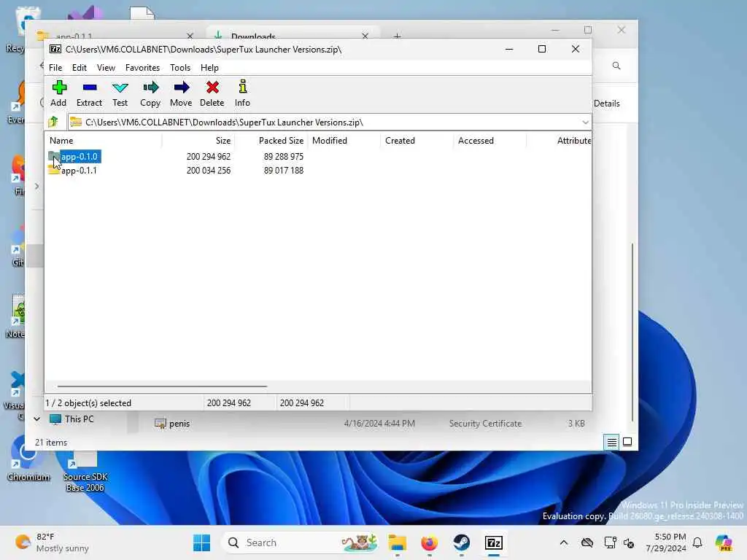Click size value 200 034 256
This screenshot has width=747, height=560.
(x=209, y=171)
